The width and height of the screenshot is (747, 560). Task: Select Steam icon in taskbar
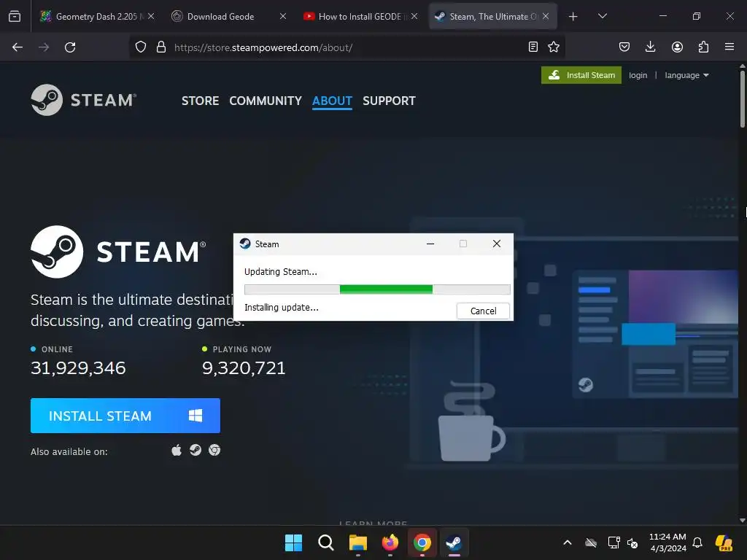coord(454,542)
